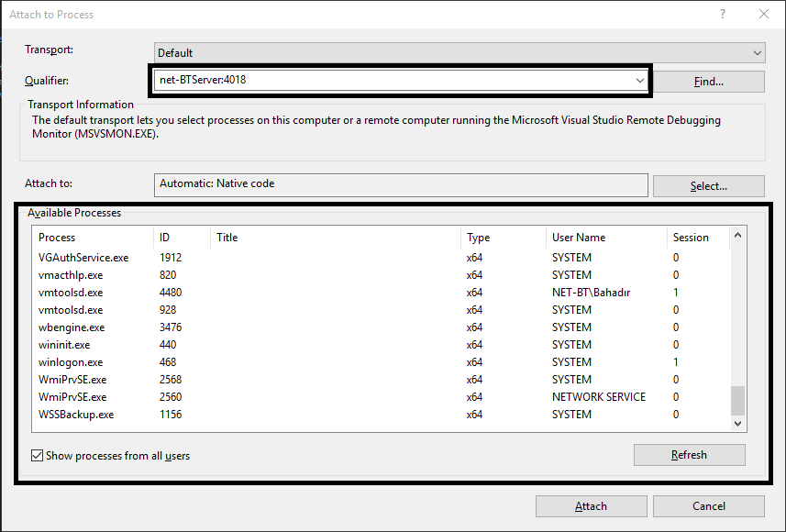Open the Qualifier dropdown arrow

pos(639,80)
